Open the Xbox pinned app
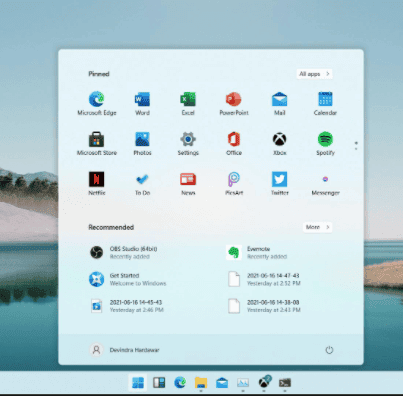Screen dimensions: 403x396 (x=279, y=143)
